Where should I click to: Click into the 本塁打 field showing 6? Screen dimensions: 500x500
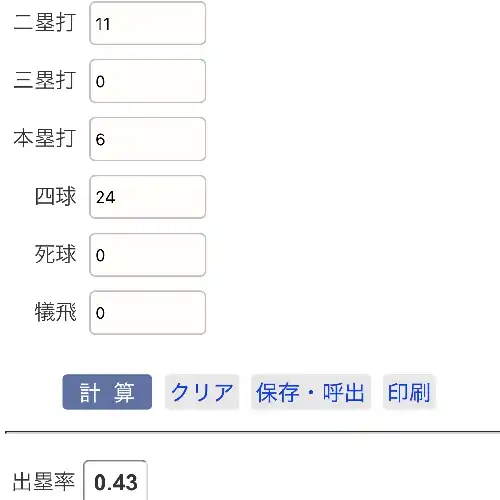point(147,139)
